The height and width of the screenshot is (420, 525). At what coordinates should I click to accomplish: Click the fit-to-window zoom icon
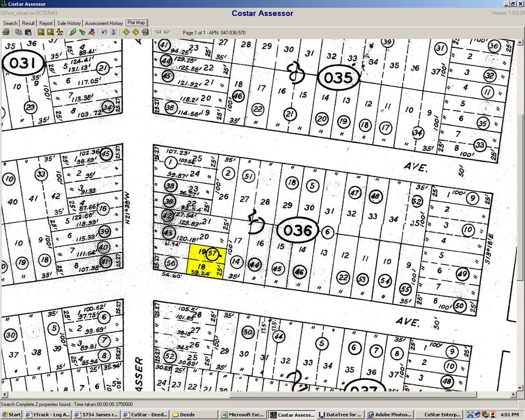[60, 32]
